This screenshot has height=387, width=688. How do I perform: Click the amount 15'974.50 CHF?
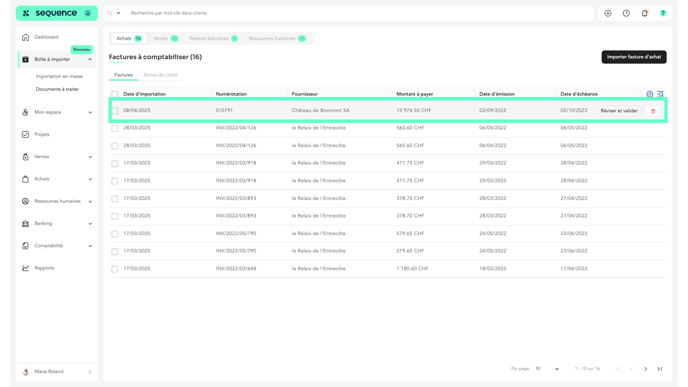pyautogui.click(x=413, y=111)
